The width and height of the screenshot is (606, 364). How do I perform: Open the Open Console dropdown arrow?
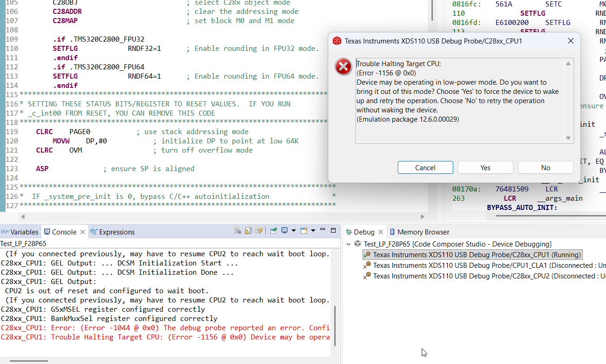coord(313,230)
